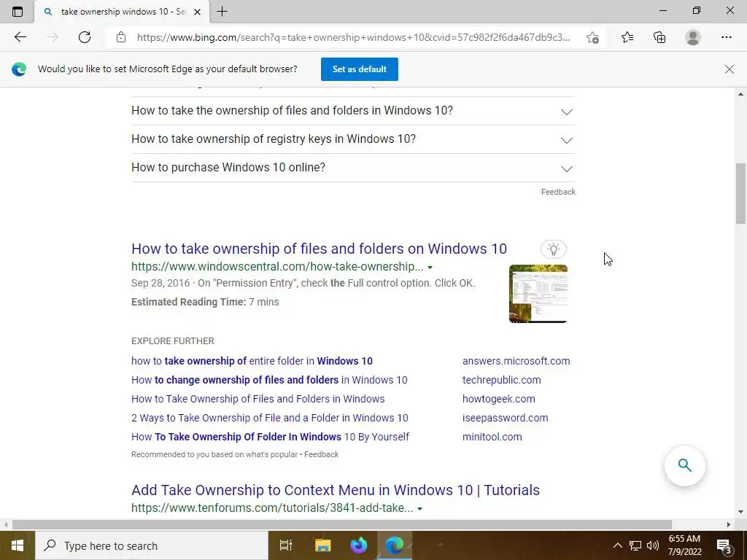The height and width of the screenshot is (560, 747).
Task: Click Feedback link under the questions
Action: [x=558, y=192]
